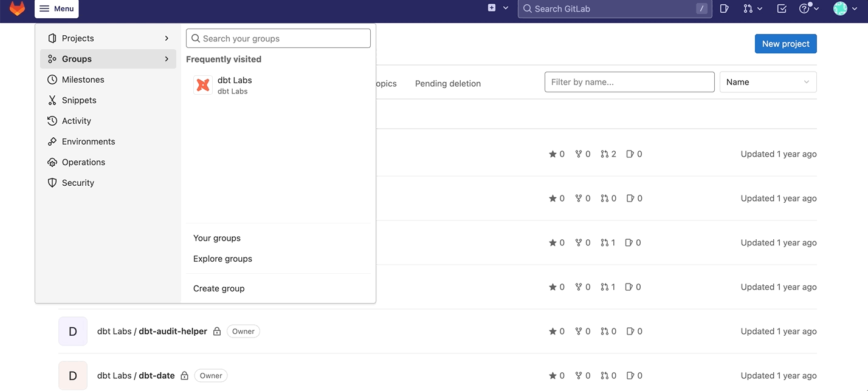Open the Explore groups link
This screenshot has width=868, height=391.
click(222, 258)
